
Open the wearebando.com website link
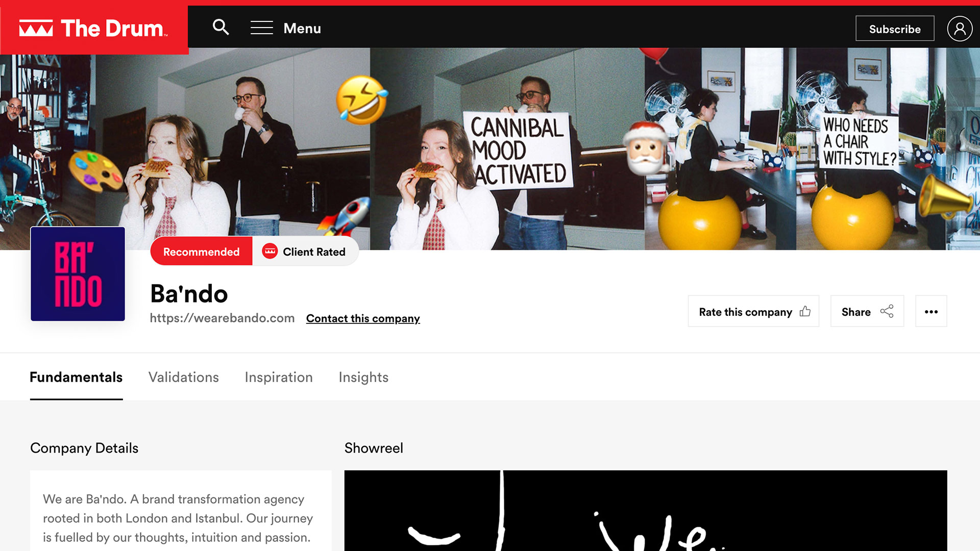coord(222,318)
